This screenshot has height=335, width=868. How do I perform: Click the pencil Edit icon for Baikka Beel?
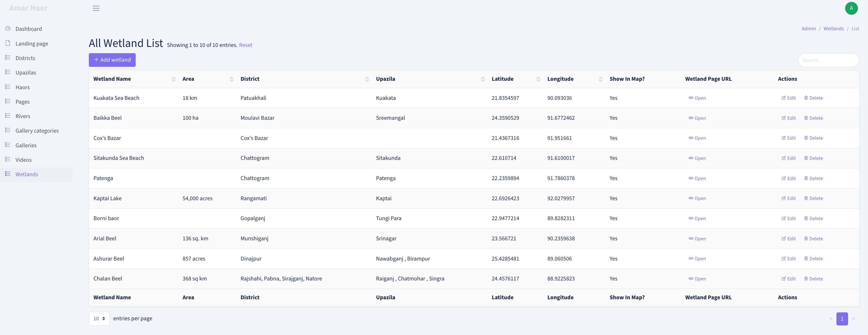click(784, 118)
